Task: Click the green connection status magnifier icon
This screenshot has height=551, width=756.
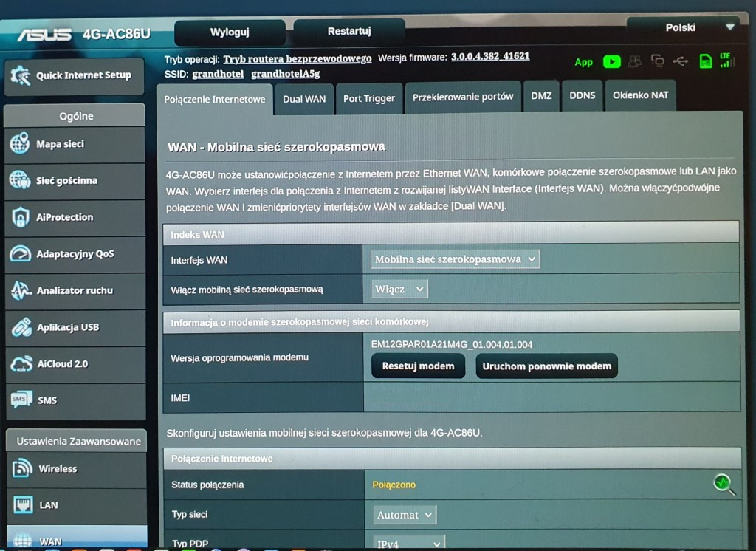Action: point(724,484)
